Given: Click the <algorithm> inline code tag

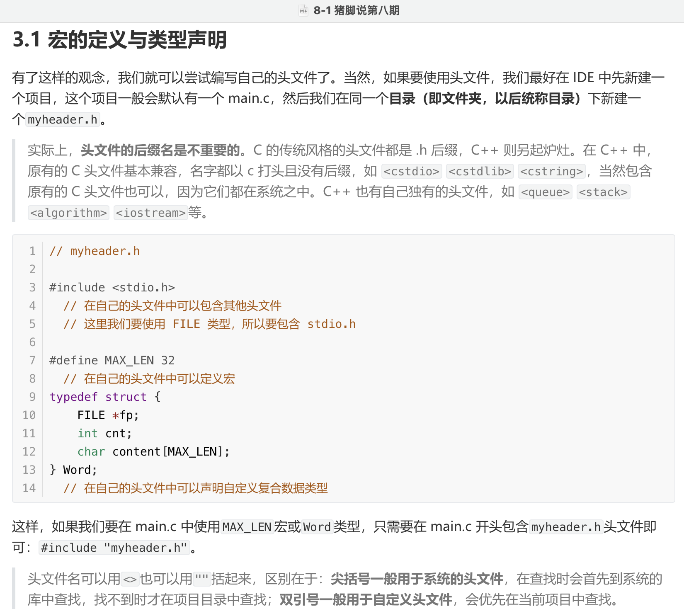Looking at the screenshot, I should tap(69, 213).
